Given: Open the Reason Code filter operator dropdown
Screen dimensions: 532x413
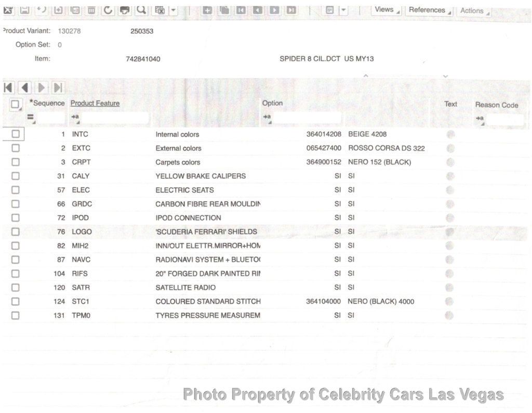Looking at the screenshot, I should pyautogui.click(x=480, y=119).
